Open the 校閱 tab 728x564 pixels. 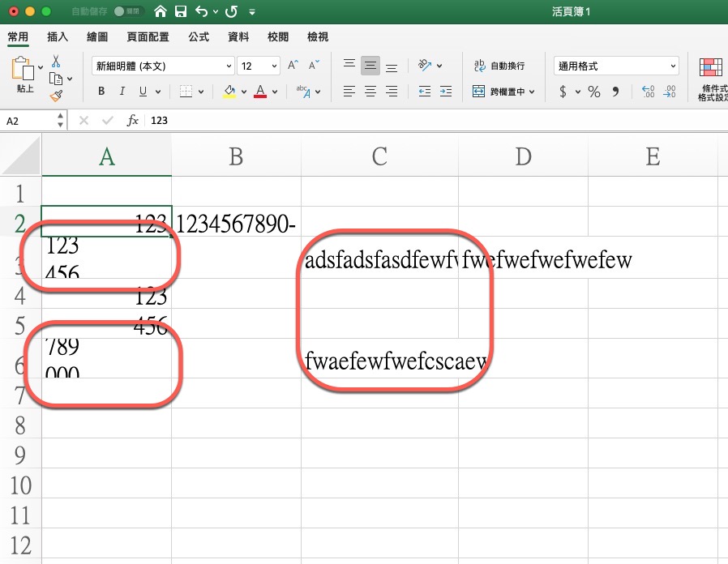(x=278, y=36)
